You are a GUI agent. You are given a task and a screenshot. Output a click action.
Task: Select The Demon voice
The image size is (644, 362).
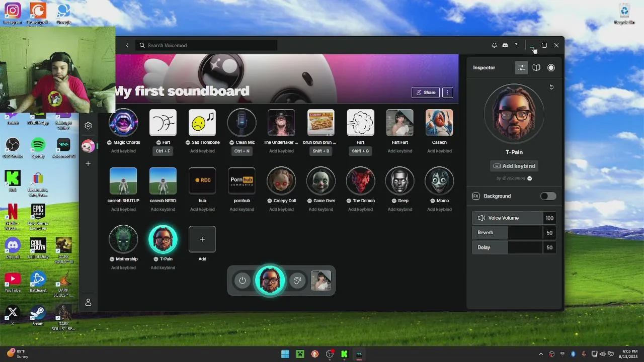360,181
